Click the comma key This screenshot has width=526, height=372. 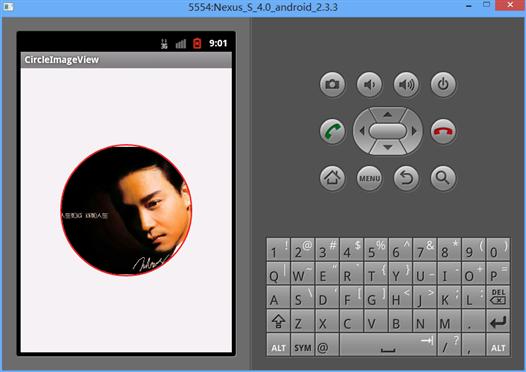pyautogui.click(x=473, y=345)
